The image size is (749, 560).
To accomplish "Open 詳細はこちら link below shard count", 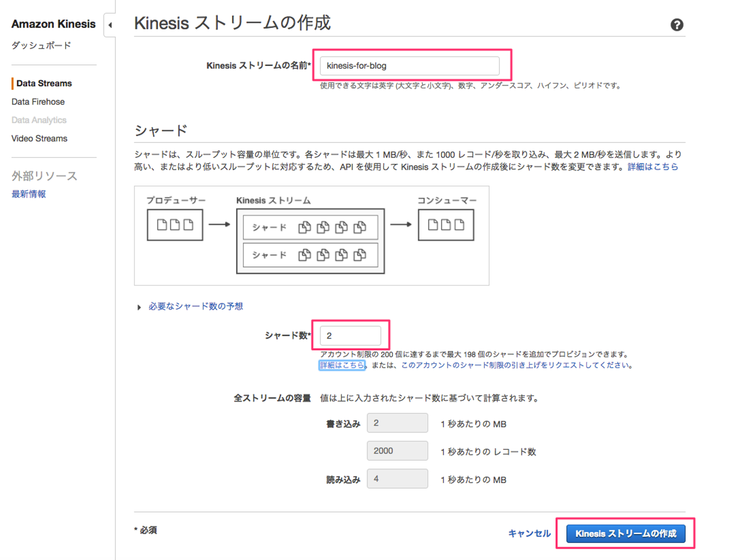I will pyautogui.click(x=342, y=365).
